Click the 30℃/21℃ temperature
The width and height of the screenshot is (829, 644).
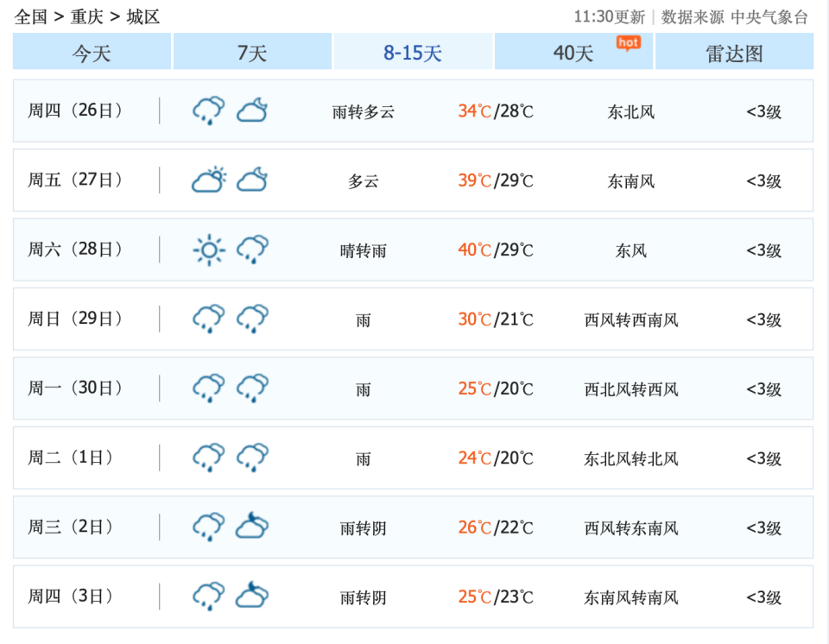pyautogui.click(x=496, y=320)
